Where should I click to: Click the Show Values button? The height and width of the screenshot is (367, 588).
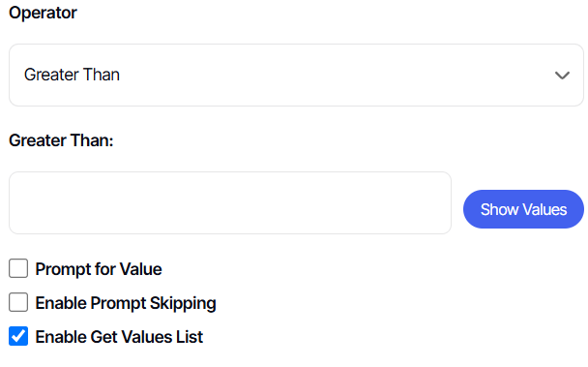click(523, 209)
